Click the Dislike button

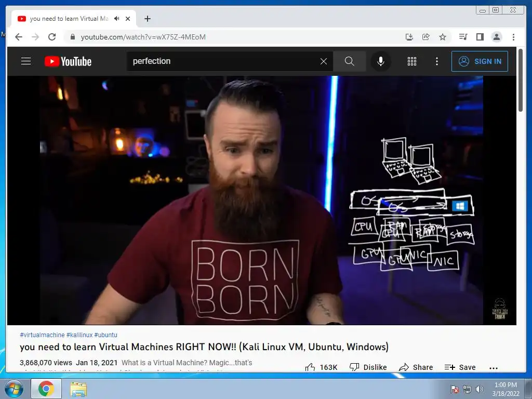click(x=368, y=367)
